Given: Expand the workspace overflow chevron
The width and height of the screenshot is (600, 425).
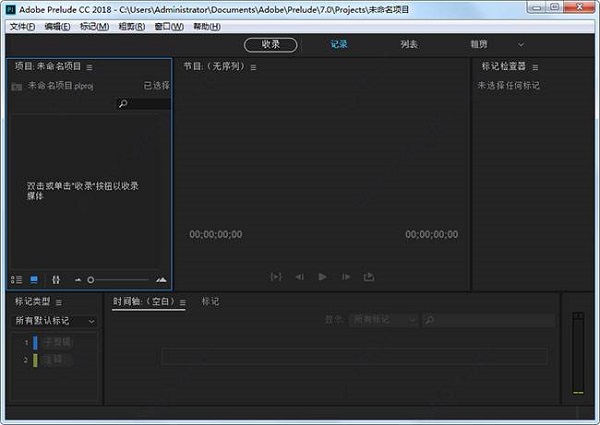Looking at the screenshot, I should click(521, 45).
